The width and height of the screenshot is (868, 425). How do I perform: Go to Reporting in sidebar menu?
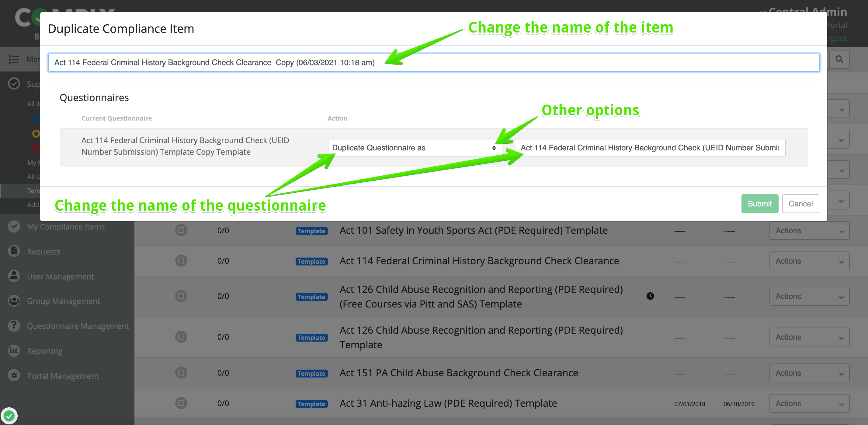pyautogui.click(x=44, y=351)
